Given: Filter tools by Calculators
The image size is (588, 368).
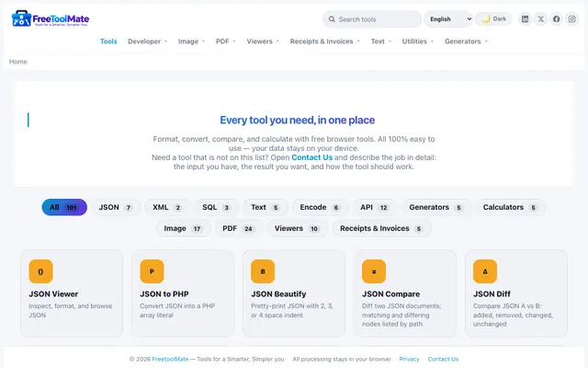Looking at the screenshot, I should pos(510,207).
